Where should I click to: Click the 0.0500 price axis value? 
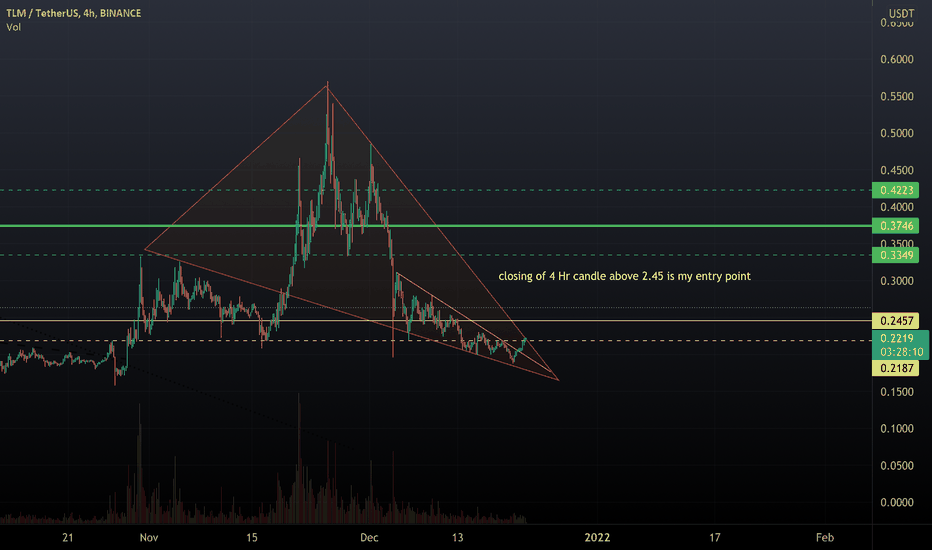pyautogui.click(x=897, y=466)
